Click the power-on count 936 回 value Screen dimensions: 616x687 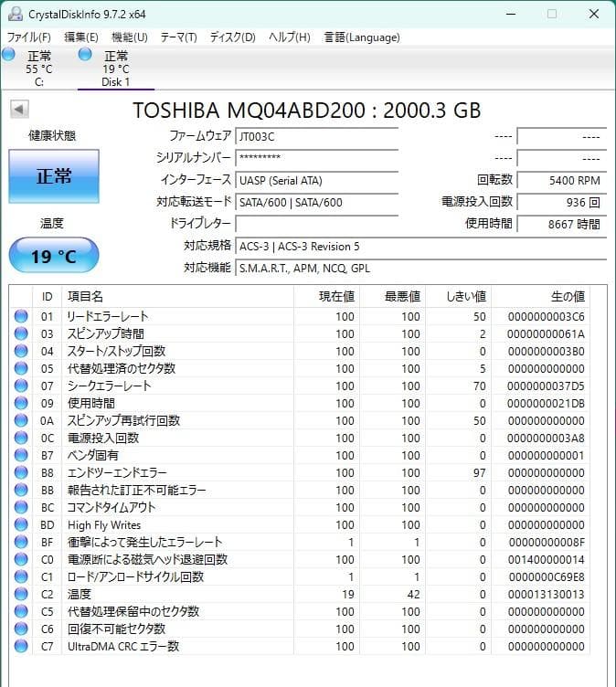coord(562,202)
